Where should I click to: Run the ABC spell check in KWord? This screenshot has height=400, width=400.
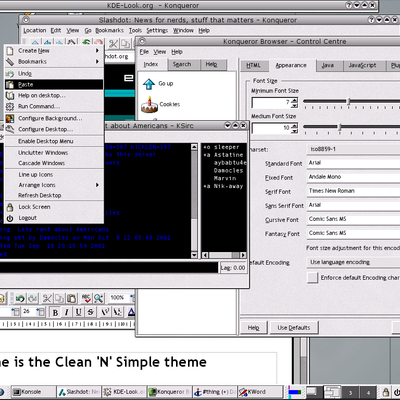pos(86,298)
